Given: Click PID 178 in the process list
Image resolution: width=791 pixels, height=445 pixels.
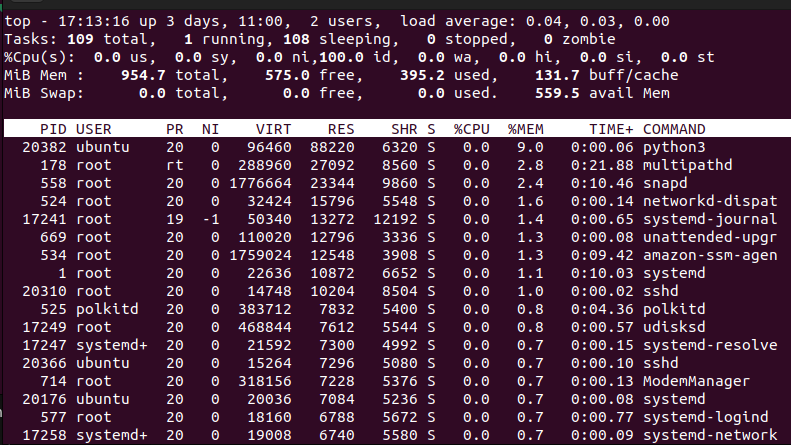Looking at the screenshot, I should click(53, 165).
